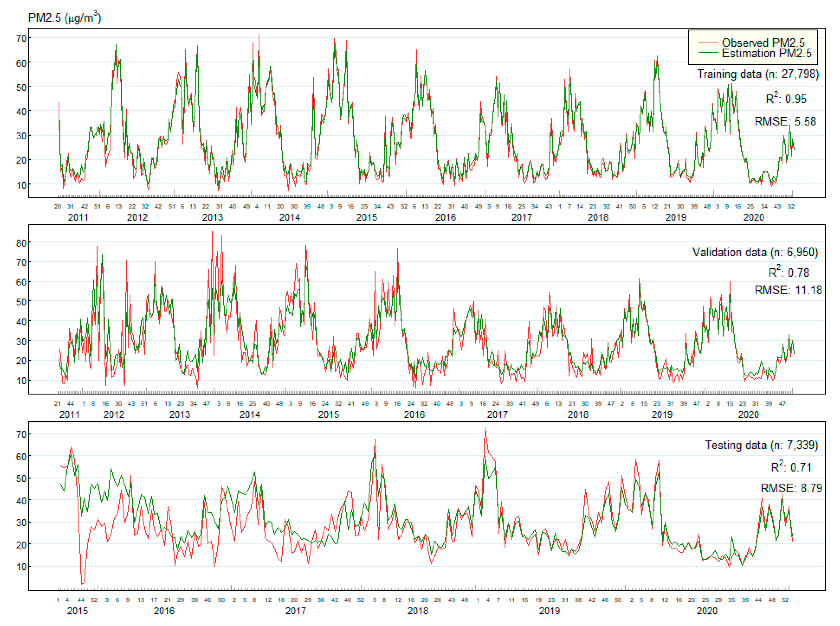Click the RMSE: 8.79 annotation
Screen dimensions: 840x626
coord(791,488)
